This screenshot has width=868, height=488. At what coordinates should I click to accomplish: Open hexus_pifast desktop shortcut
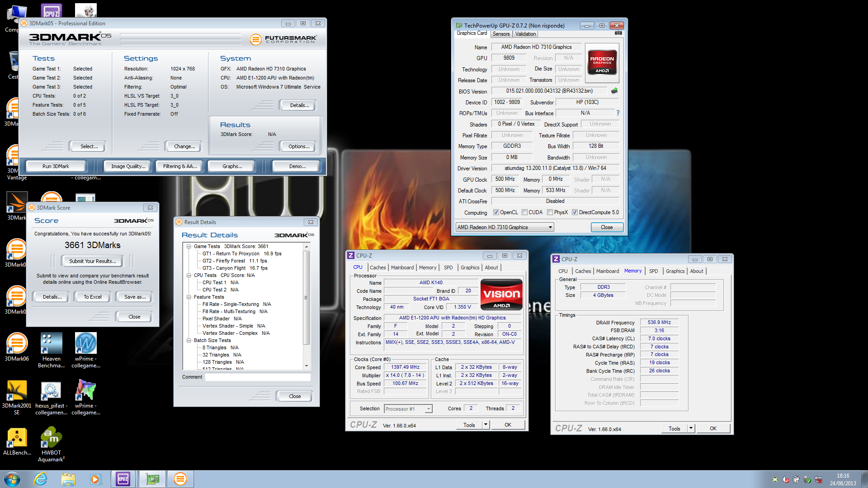[51, 397]
